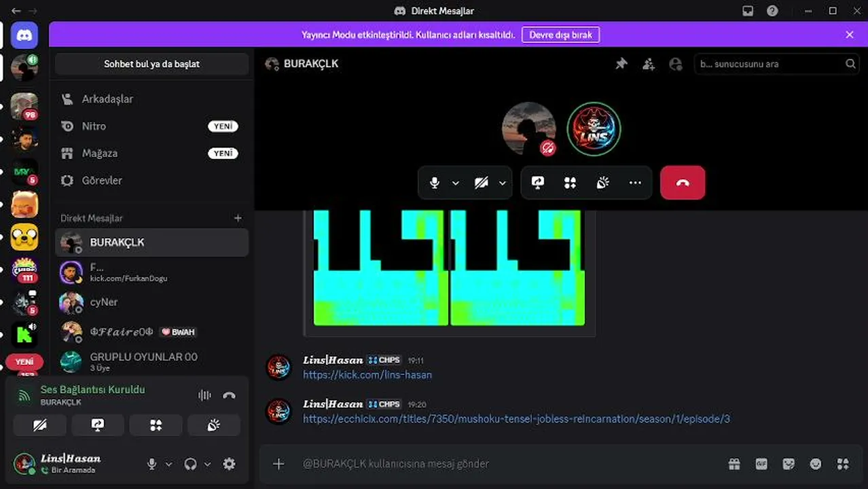Open the server with 111 badge
868x489 pixels.
(x=24, y=270)
